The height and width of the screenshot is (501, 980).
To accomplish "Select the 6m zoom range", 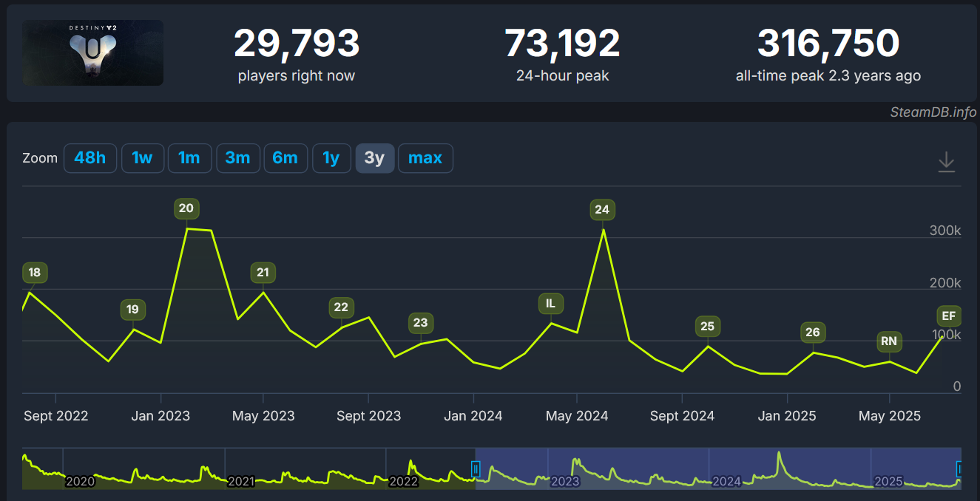I will pyautogui.click(x=285, y=158).
